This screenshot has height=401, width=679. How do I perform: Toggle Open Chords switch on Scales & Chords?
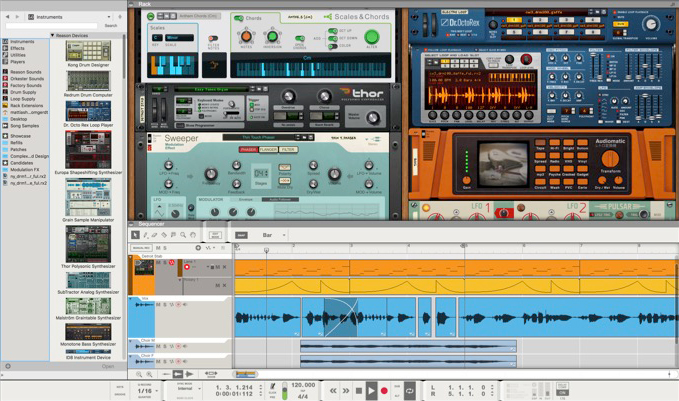point(300,39)
